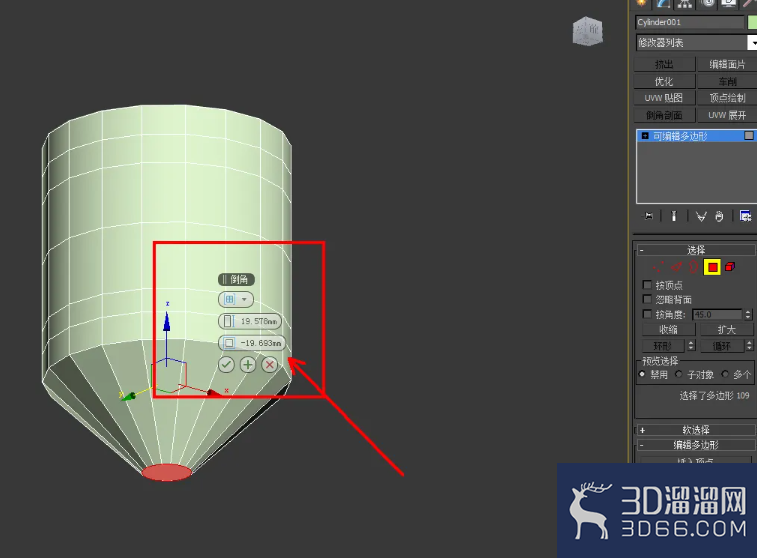Enable the 按角度 checkbox
Screen dimensions: 757x558
point(647,314)
